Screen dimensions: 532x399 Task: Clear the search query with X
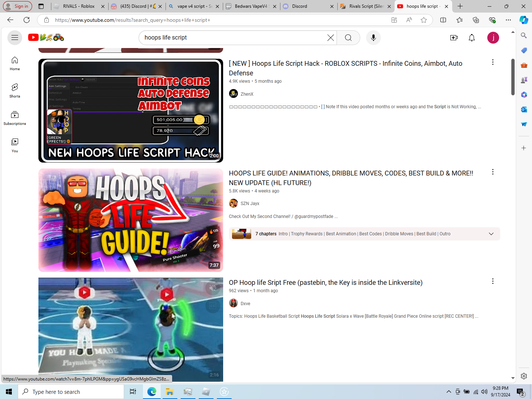(330, 38)
